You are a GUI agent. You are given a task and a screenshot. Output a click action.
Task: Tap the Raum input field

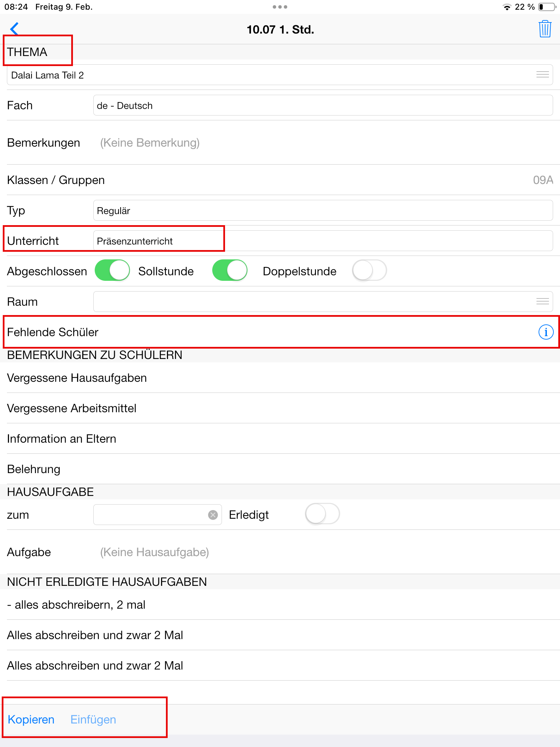coord(323,302)
